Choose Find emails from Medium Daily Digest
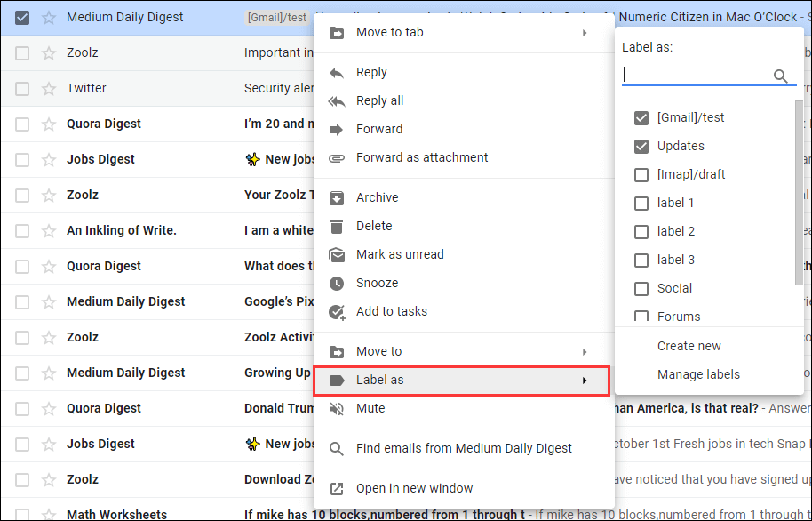This screenshot has width=812, height=521. [464, 448]
